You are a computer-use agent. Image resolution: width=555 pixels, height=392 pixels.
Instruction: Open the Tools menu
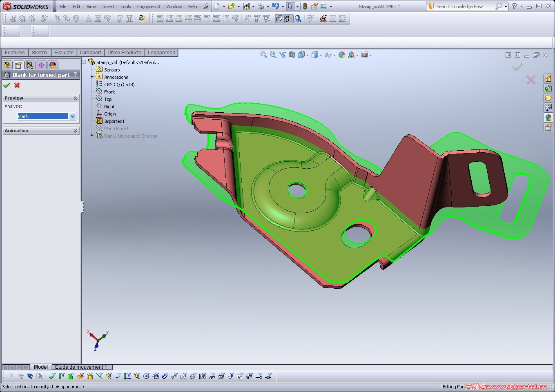click(126, 7)
